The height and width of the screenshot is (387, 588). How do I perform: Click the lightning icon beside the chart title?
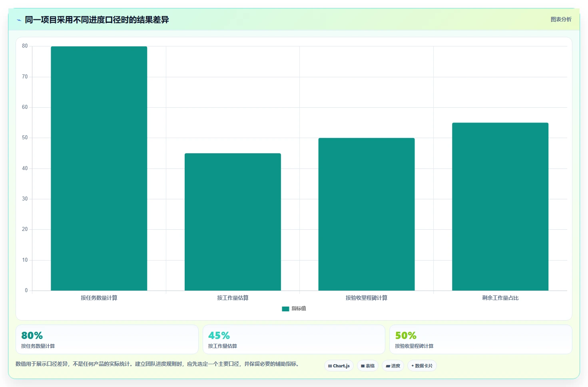[19, 20]
